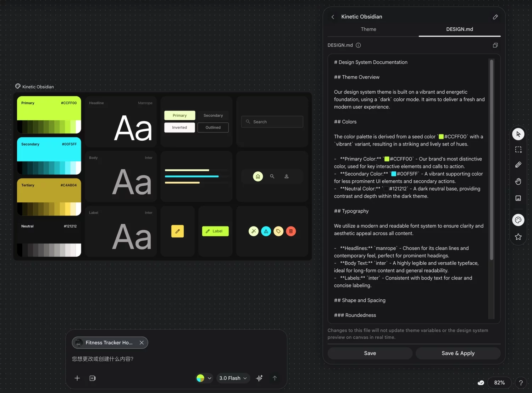Open the theme color selector dropdown
Viewport: 532px width, 393px height.
click(x=204, y=378)
